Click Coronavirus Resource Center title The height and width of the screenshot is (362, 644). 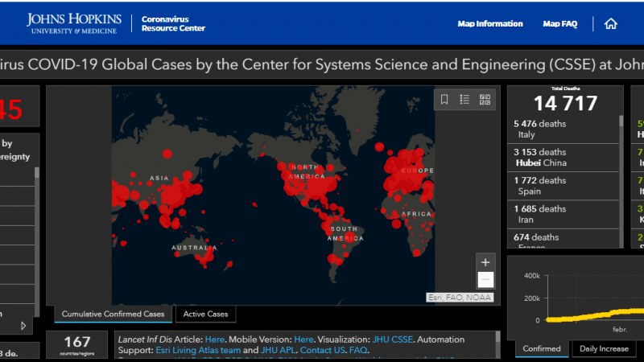[x=173, y=23]
